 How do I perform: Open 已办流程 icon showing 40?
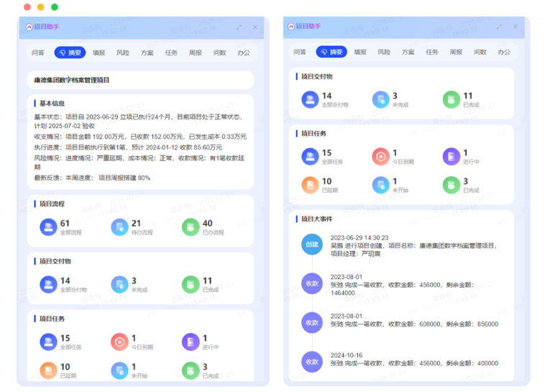point(191,227)
